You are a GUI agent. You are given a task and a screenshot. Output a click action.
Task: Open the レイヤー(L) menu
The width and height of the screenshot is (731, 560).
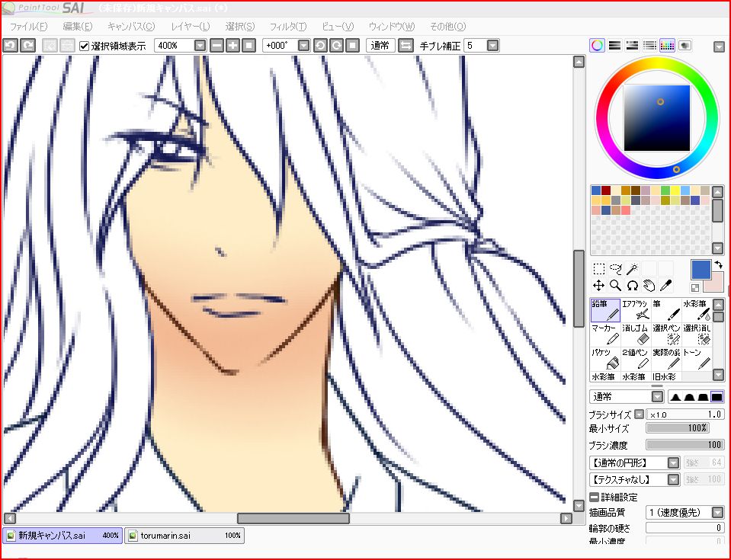tap(191, 27)
